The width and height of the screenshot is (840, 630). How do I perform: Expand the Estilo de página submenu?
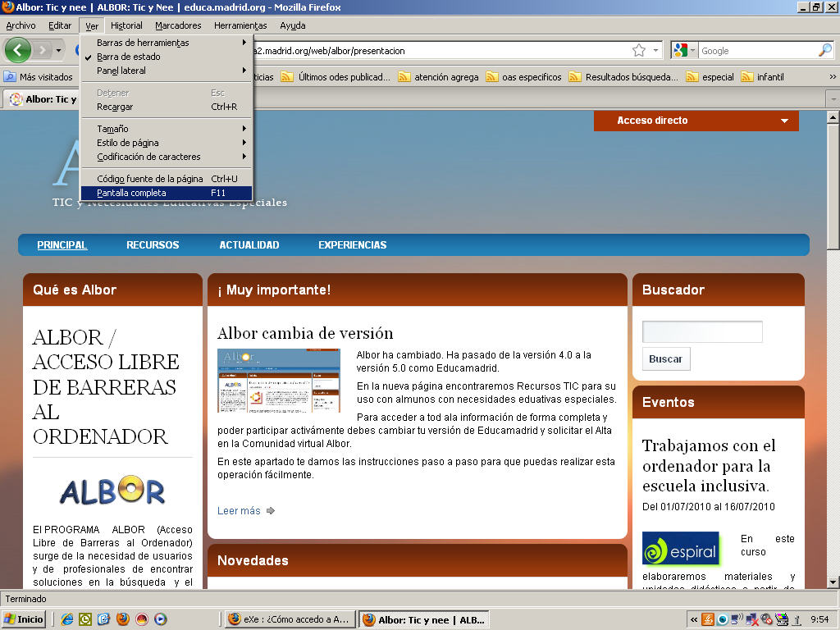coord(166,143)
